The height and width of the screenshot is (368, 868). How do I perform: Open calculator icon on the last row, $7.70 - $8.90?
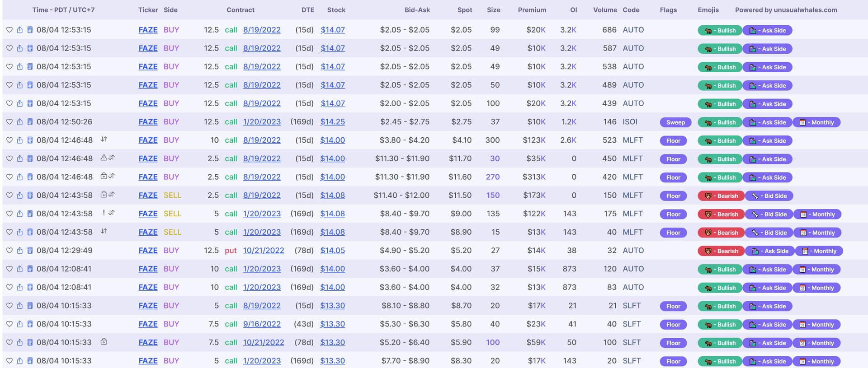(x=30, y=361)
